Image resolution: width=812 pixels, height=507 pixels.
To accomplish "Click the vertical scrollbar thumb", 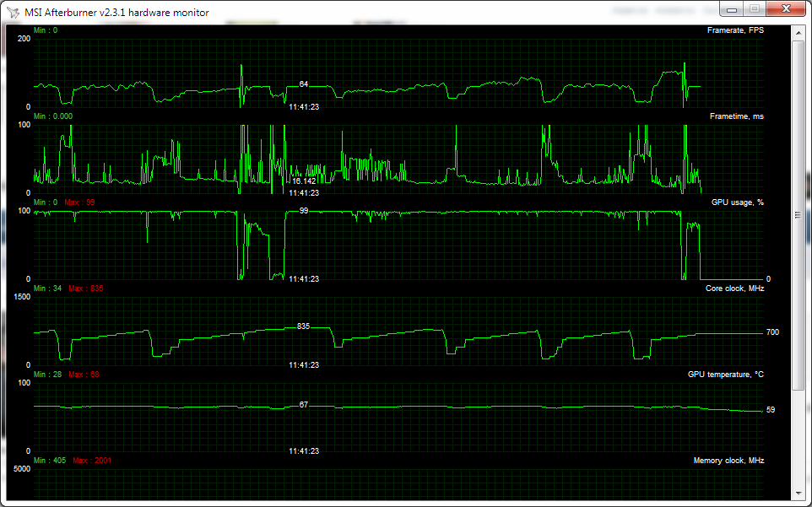I will [x=798, y=215].
